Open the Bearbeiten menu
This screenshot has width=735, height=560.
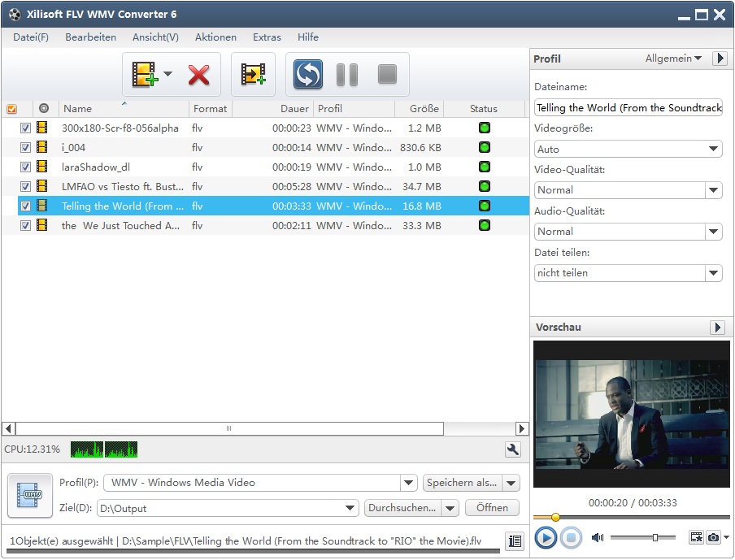[90, 37]
